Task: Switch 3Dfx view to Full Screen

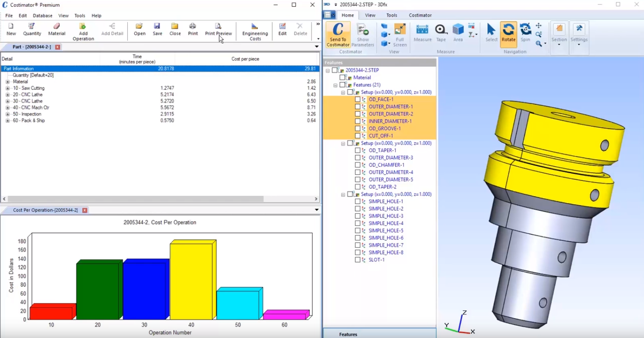Action: (x=400, y=35)
